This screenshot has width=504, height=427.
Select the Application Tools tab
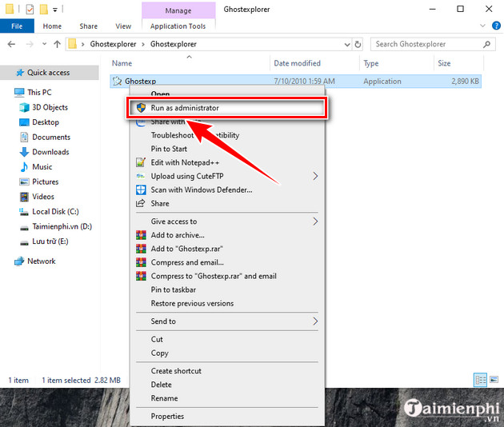coord(178,26)
